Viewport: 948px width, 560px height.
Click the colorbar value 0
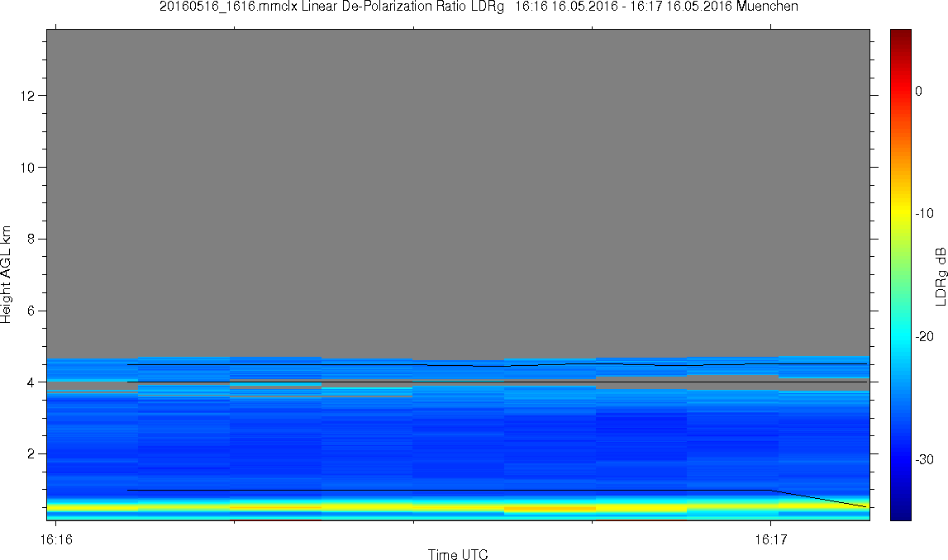[918, 91]
